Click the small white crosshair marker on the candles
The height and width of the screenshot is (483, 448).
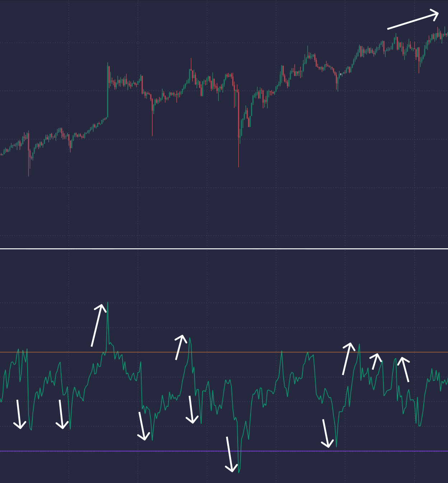341,74
